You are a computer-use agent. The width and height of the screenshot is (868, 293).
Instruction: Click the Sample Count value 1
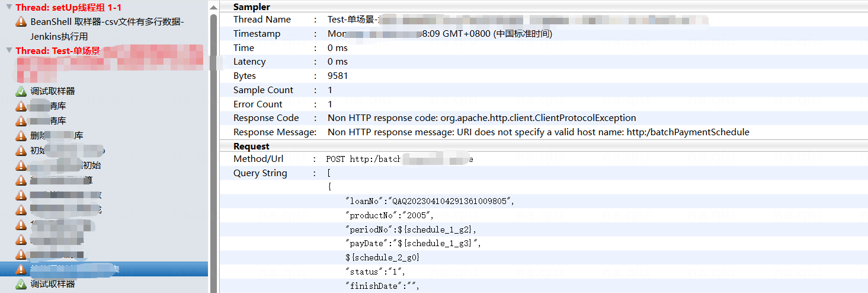[x=330, y=90]
